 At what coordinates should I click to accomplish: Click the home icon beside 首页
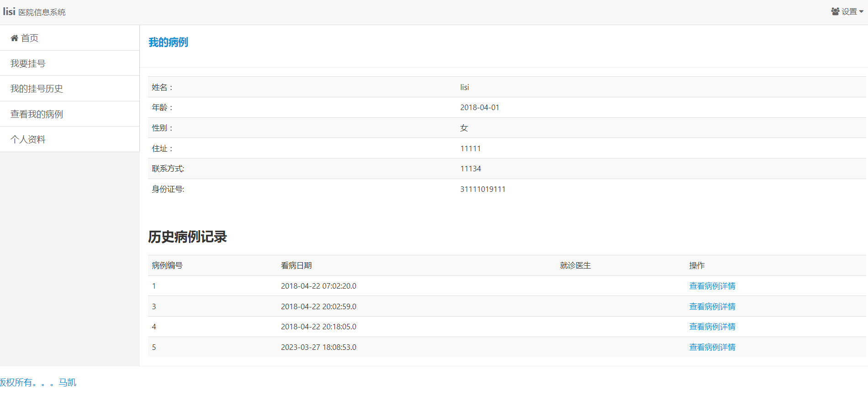coord(15,38)
